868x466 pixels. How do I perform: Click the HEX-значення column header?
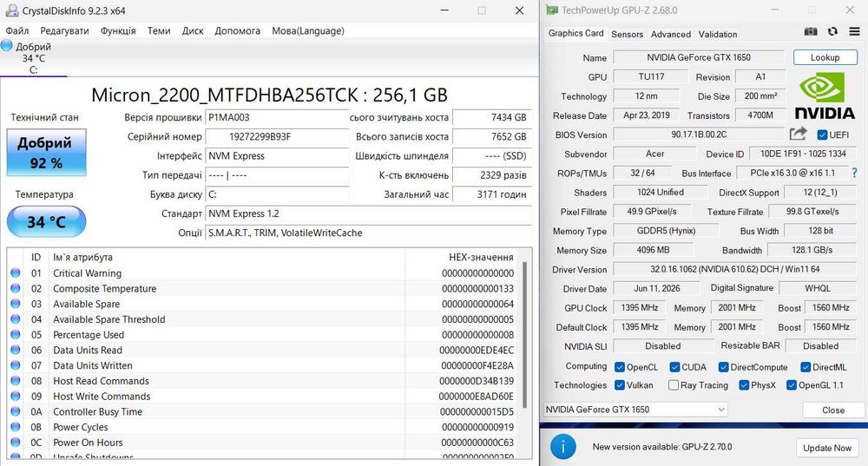pyautogui.click(x=481, y=258)
